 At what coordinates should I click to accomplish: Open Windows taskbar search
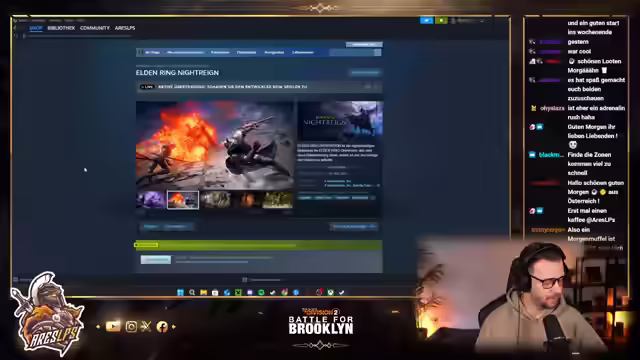tap(192, 292)
